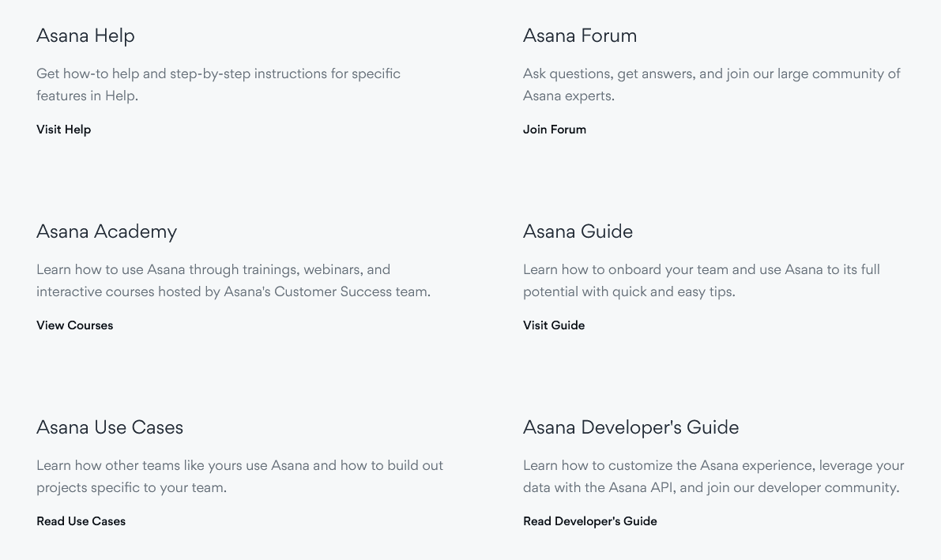Click the Asana Academy title

click(x=107, y=231)
